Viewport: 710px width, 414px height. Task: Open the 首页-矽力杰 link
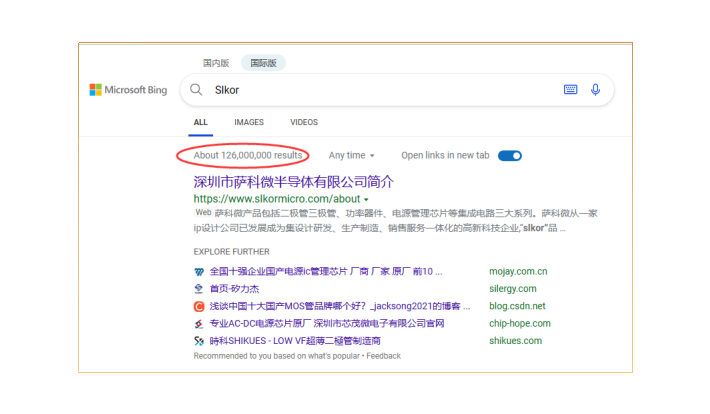(234, 289)
